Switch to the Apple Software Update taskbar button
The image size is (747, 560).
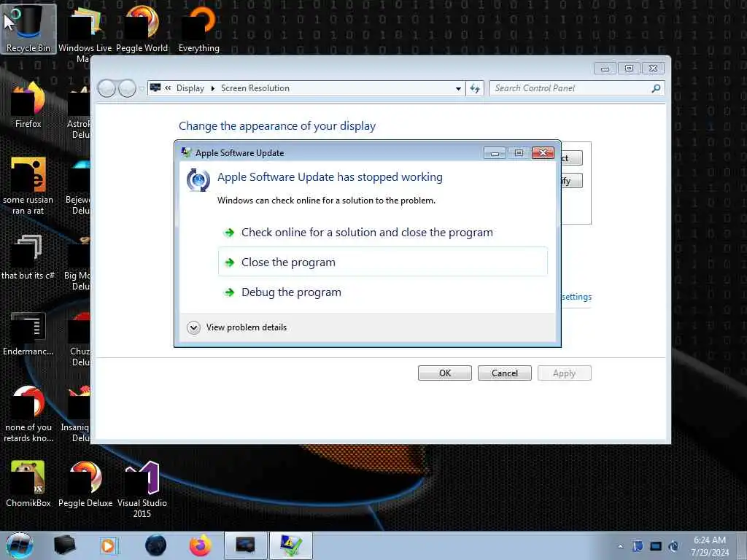click(x=291, y=545)
